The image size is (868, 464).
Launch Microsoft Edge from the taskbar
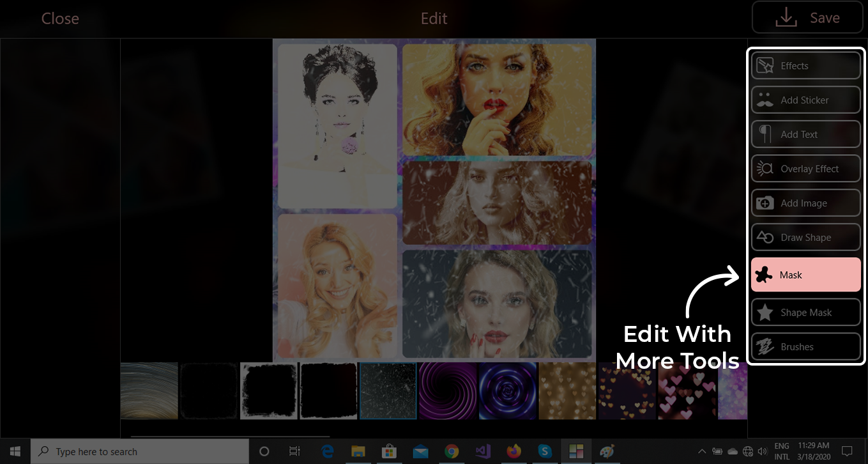327,451
